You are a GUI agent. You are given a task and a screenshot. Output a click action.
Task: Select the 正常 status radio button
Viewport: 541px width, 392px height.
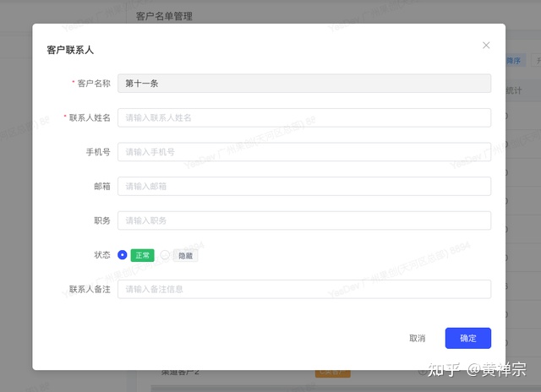[x=122, y=255]
